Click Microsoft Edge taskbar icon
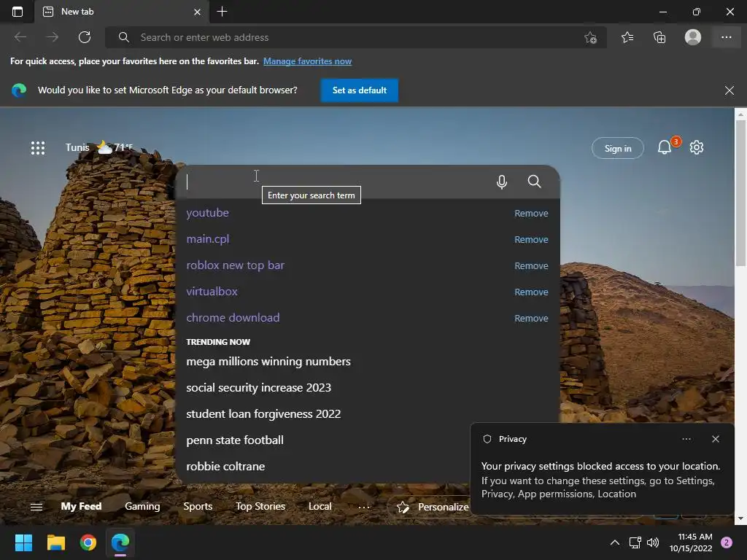747x560 pixels. click(x=120, y=542)
